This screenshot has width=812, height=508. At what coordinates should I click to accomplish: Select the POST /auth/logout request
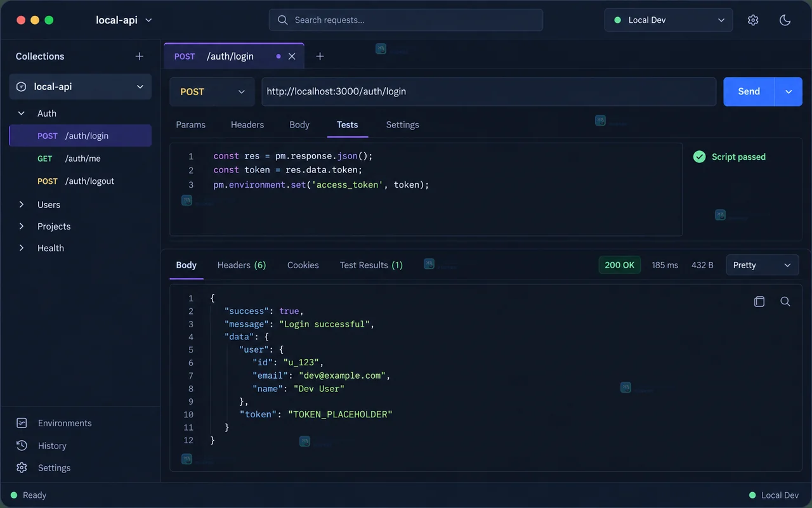click(x=81, y=181)
